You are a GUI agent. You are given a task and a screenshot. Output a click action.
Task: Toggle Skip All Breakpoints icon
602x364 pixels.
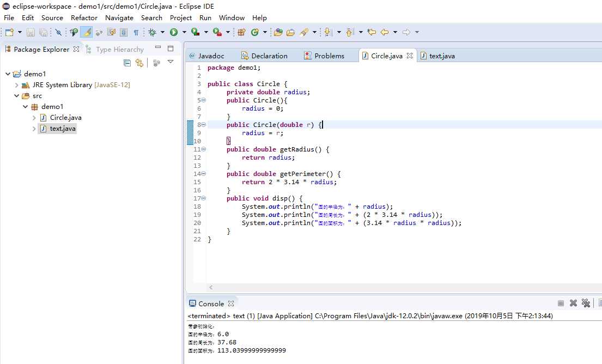tap(58, 32)
